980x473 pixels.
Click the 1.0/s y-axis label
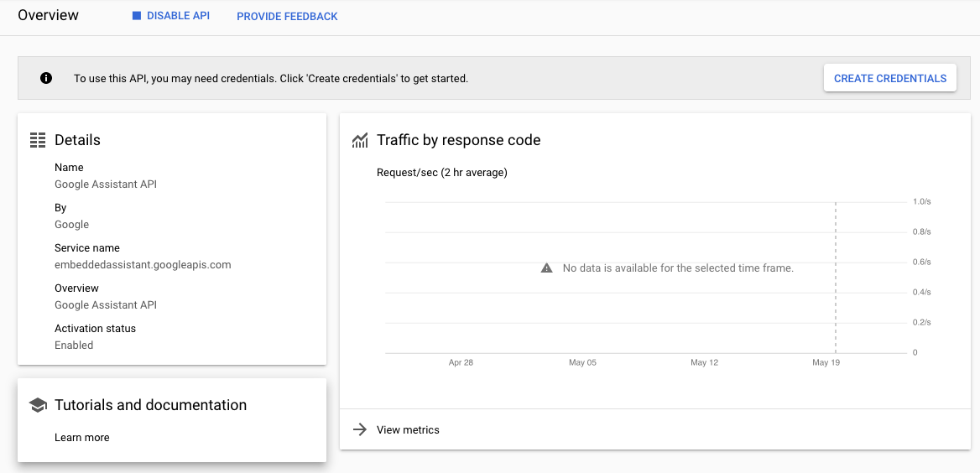pyautogui.click(x=922, y=202)
